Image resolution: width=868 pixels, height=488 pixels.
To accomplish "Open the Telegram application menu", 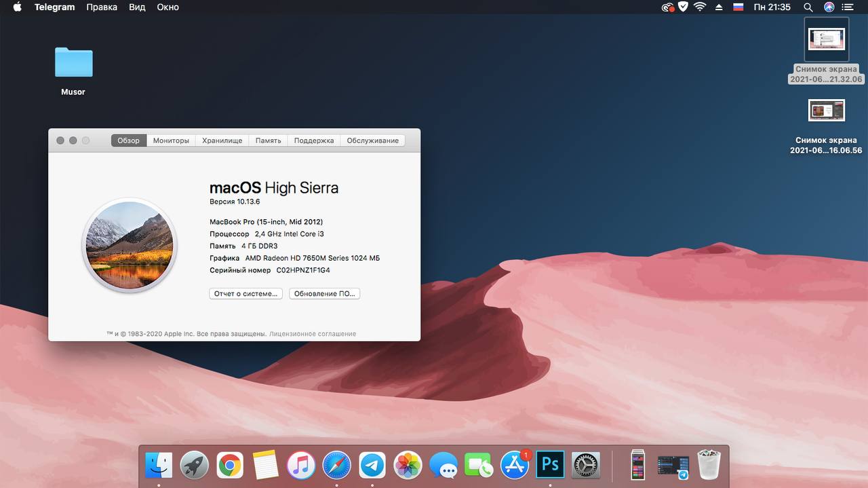I will click(54, 7).
